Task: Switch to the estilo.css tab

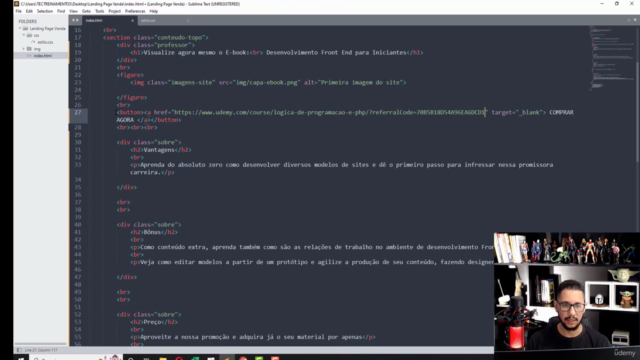Action: tap(163, 20)
